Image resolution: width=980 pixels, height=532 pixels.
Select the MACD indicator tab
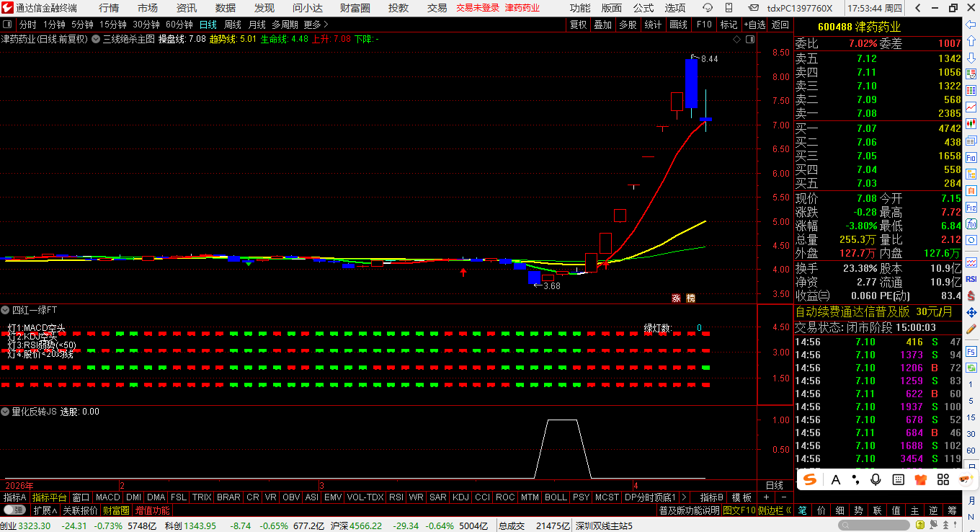tap(108, 497)
